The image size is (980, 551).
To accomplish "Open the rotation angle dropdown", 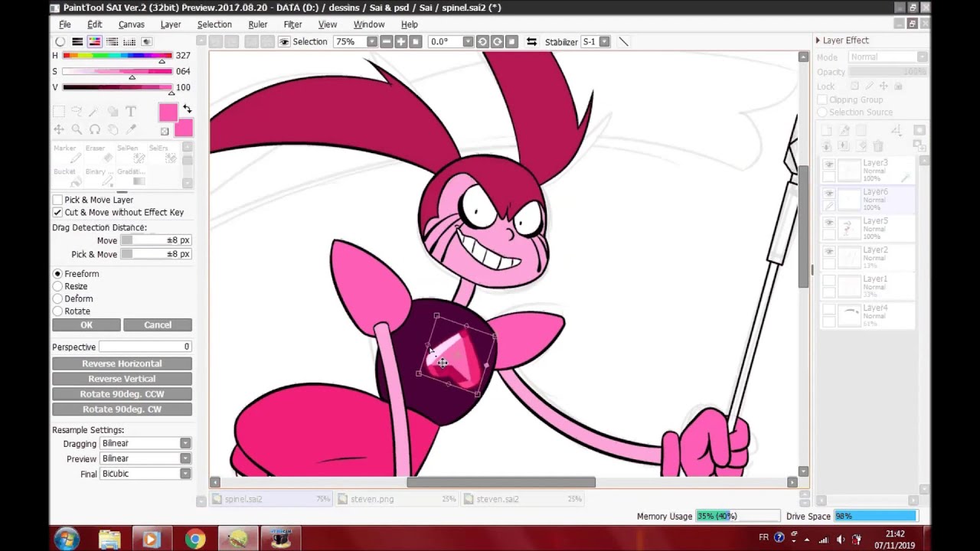I will (467, 41).
